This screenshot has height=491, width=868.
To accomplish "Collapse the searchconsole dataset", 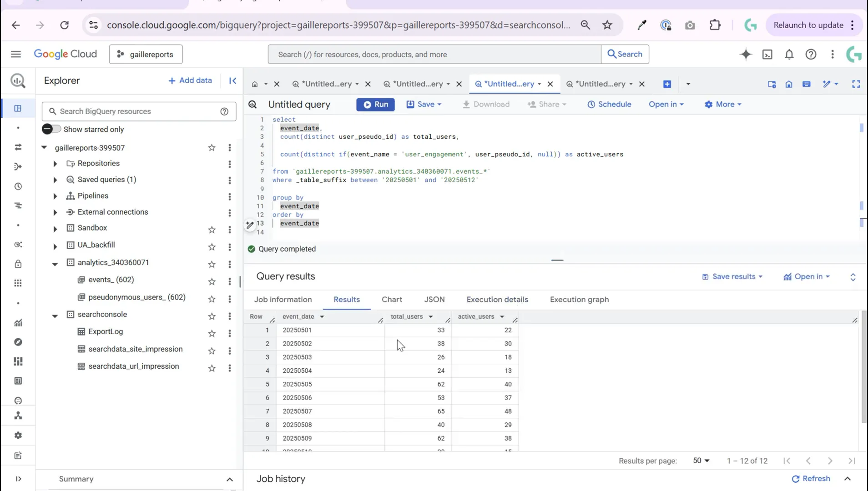I will click(55, 316).
